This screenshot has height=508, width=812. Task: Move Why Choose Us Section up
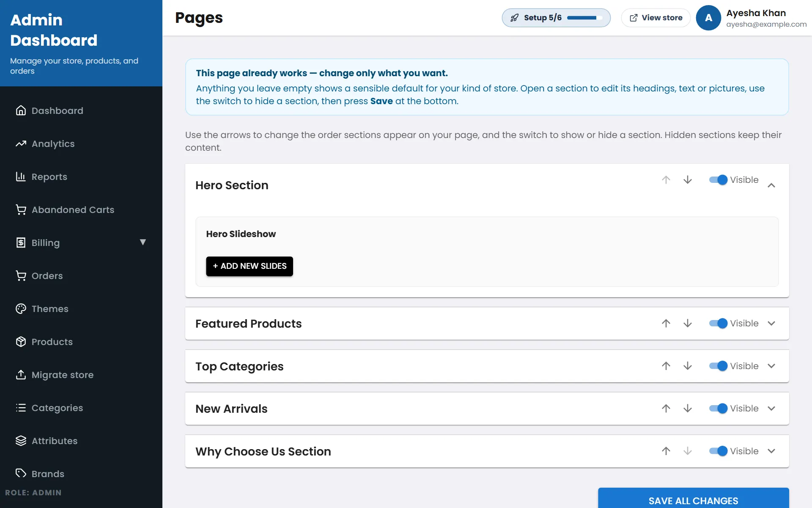click(x=666, y=451)
